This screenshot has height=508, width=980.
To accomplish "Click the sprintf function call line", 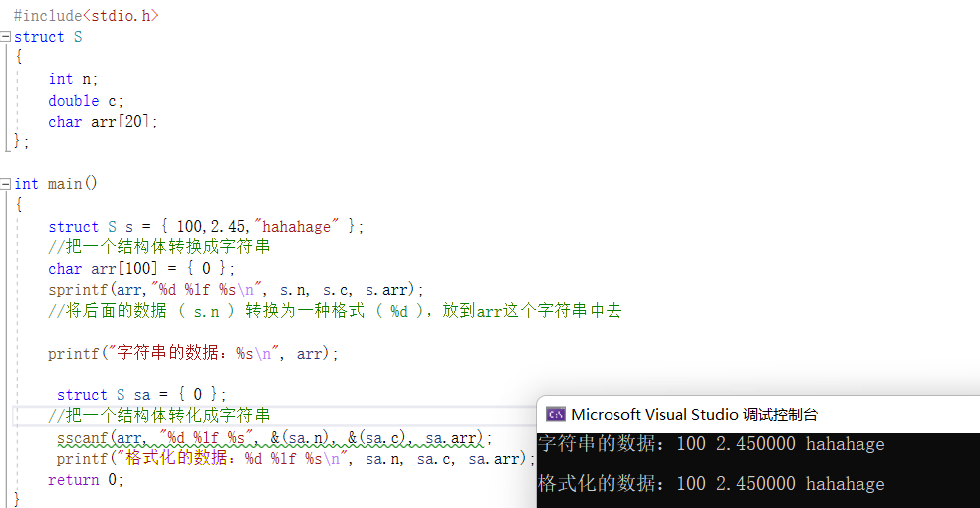I will click(x=236, y=290).
